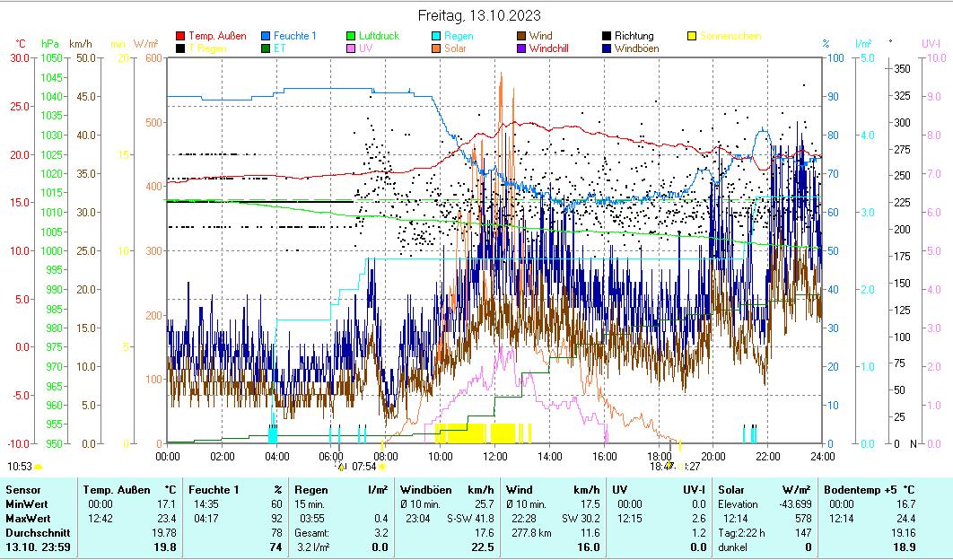953x560 pixels.
Task: Click the hPa pressure axis label
Action: pyautogui.click(x=49, y=44)
